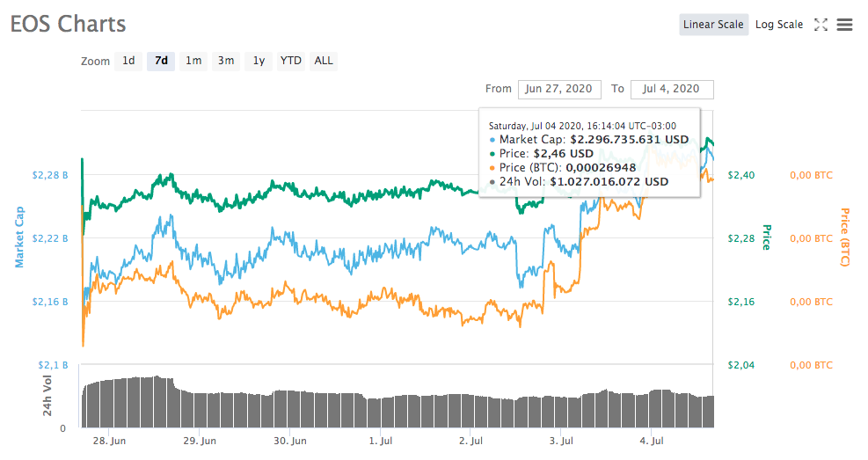Viewport: 868px width, 460px height.
Task: Open the chart hamburger context menu
Action: (844, 25)
